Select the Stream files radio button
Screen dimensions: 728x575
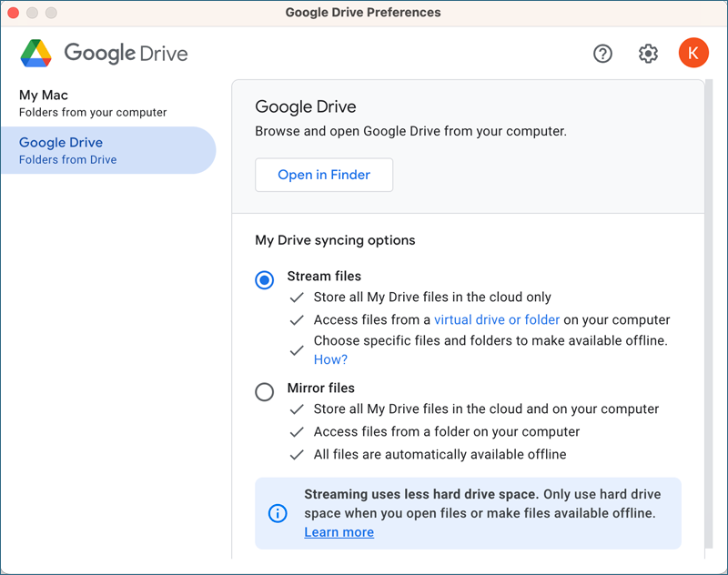pyautogui.click(x=264, y=280)
